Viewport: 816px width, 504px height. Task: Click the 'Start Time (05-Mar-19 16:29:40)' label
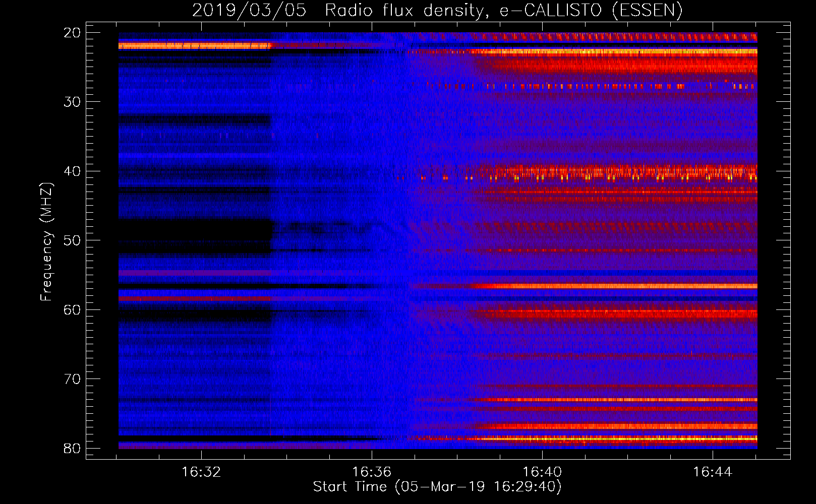437,487
